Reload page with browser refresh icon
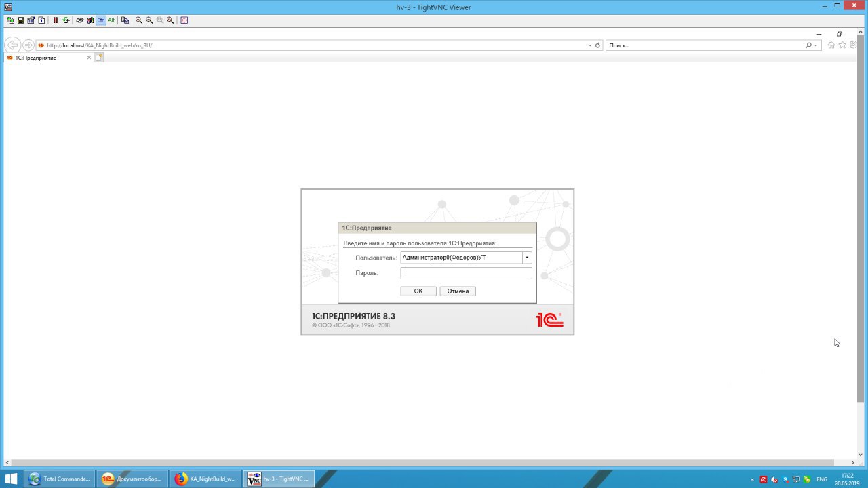The width and height of the screenshot is (868, 488). tap(597, 45)
